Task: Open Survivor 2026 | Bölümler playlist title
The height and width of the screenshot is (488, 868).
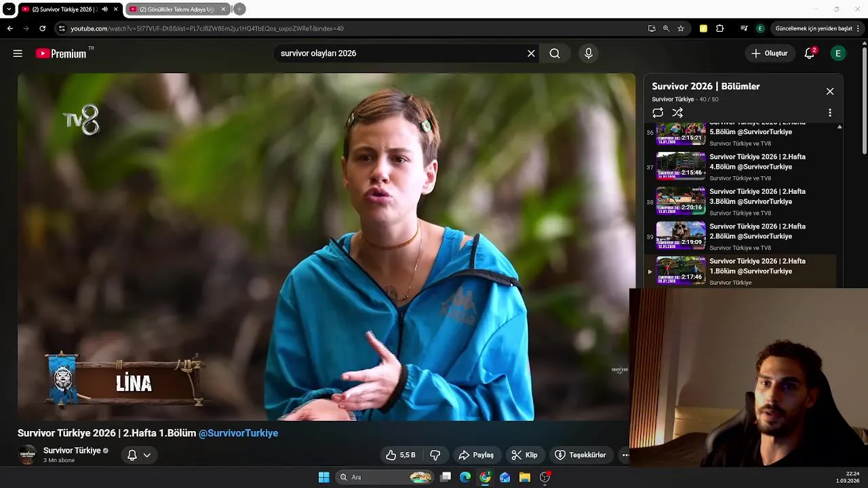Action: (x=706, y=86)
